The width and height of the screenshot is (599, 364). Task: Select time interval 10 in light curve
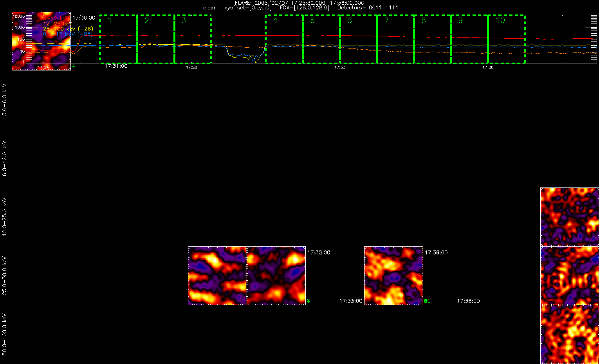click(x=506, y=39)
